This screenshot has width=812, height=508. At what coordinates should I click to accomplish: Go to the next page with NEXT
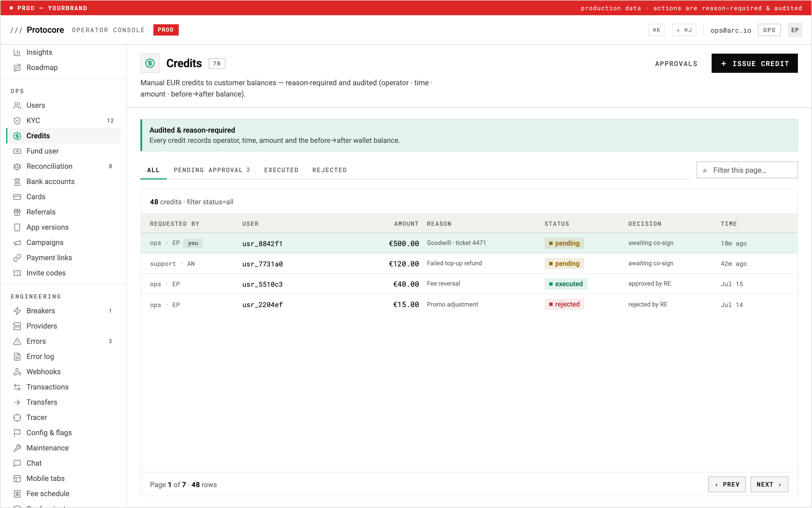769,485
